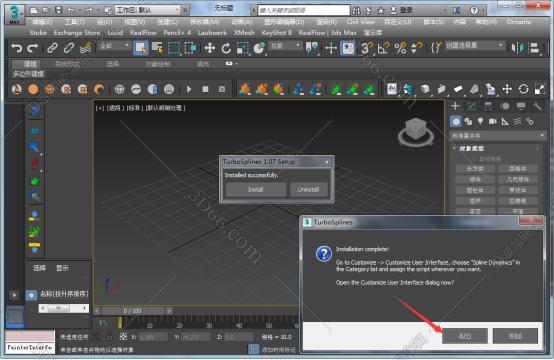Click the left confirm button in the TurboSplines dialog
554x360 pixels.
[x=465, y=336]
